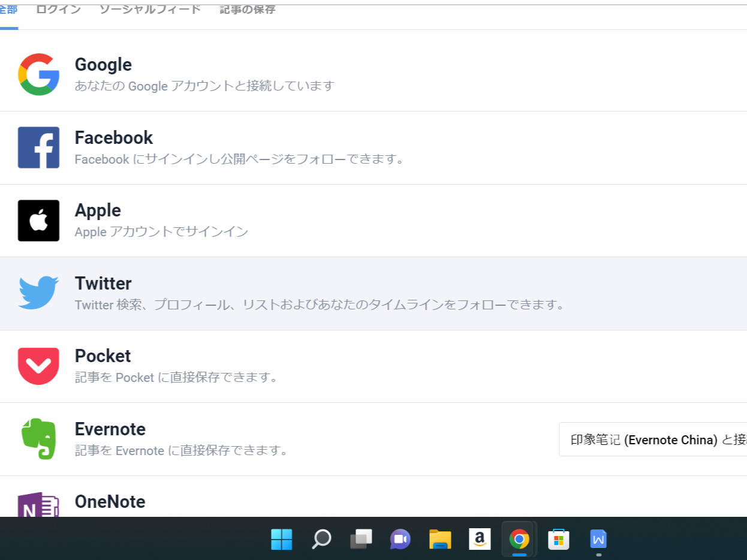The image size is (747, 560).
Task: Click the Twitter bird icon
Action: (x=38, y=293)
